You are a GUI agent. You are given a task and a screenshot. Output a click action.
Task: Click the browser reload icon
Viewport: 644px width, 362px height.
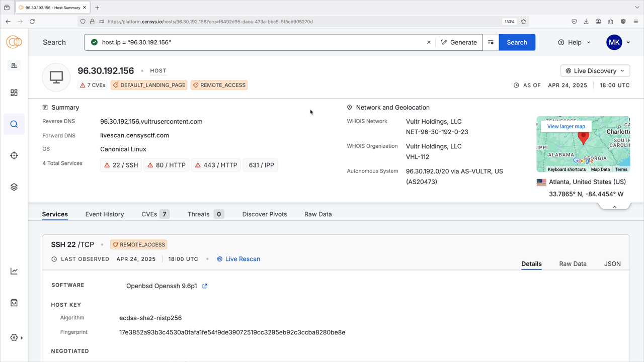point(32,22)
